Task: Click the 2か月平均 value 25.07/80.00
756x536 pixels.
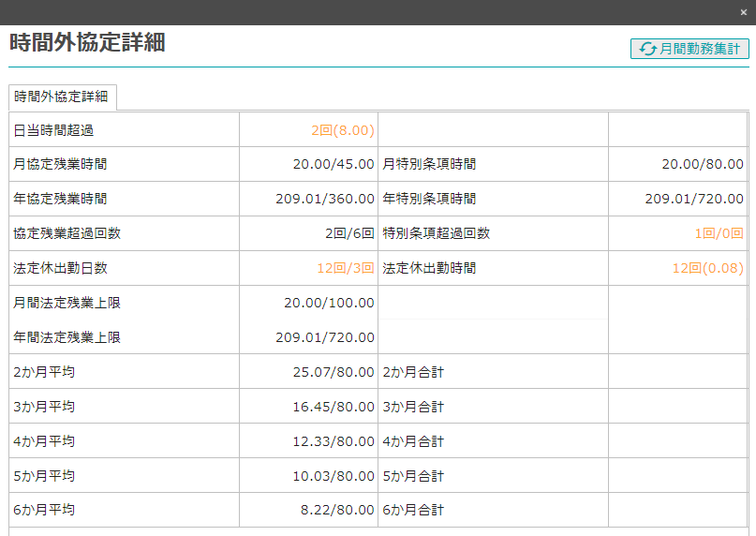Action: [x=333, y=372]
